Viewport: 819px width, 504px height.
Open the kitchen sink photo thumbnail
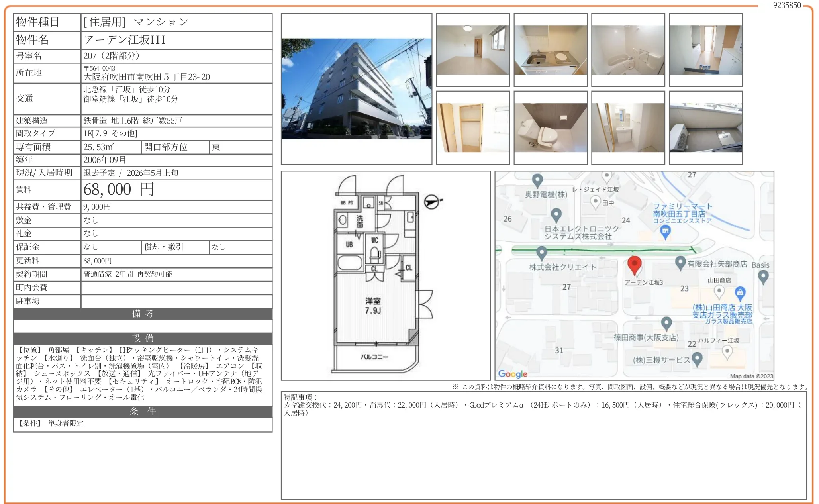click(x=550, y=50)
